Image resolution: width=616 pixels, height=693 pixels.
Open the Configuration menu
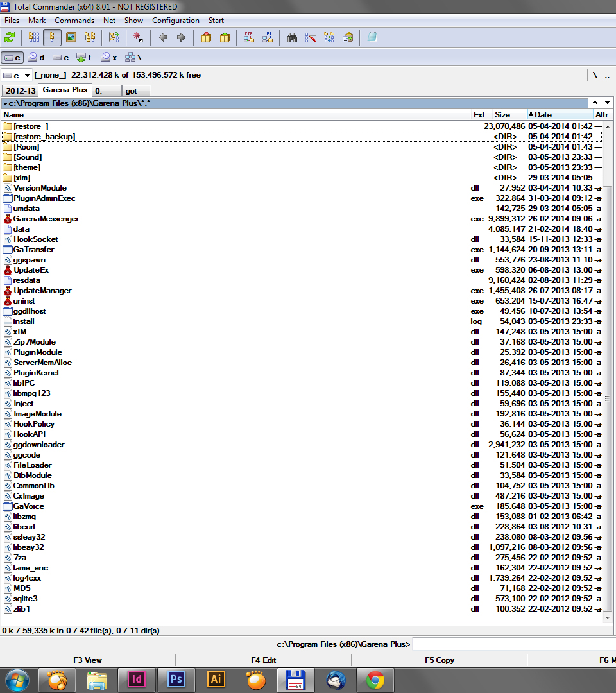click(x=176, y=21)
